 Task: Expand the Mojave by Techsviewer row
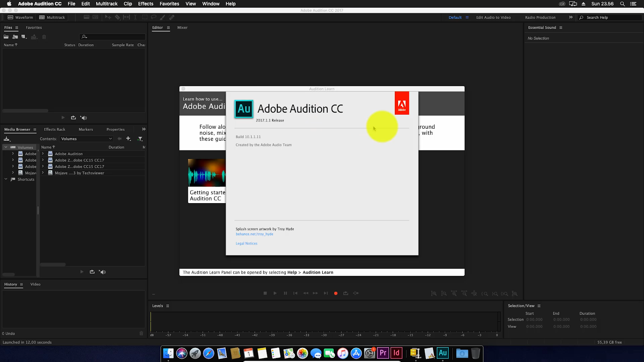[x=43, y=173]
